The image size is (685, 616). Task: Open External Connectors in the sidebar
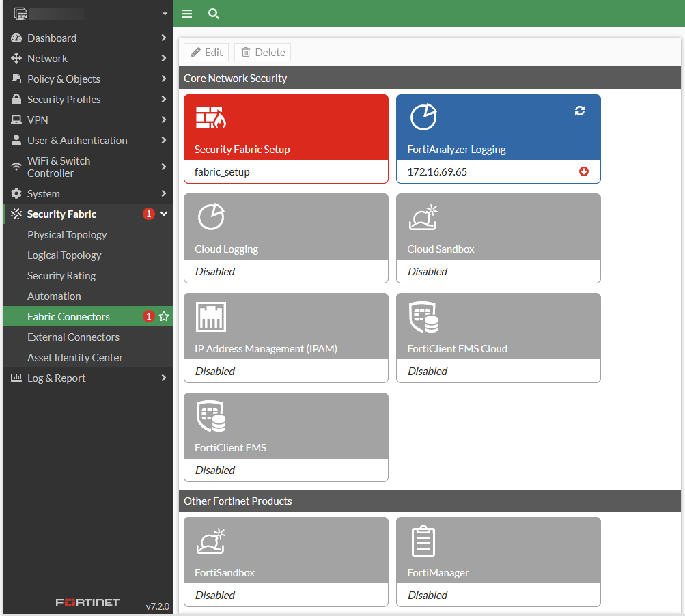(x=73, y=337)
